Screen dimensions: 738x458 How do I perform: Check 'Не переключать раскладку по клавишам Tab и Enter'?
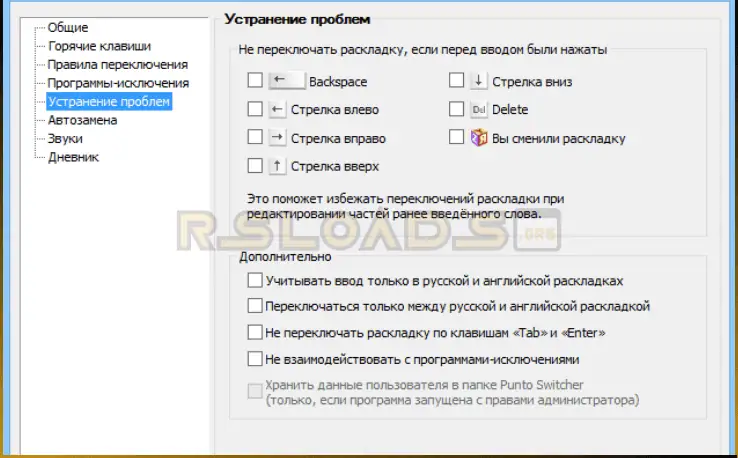coord(255,332)
